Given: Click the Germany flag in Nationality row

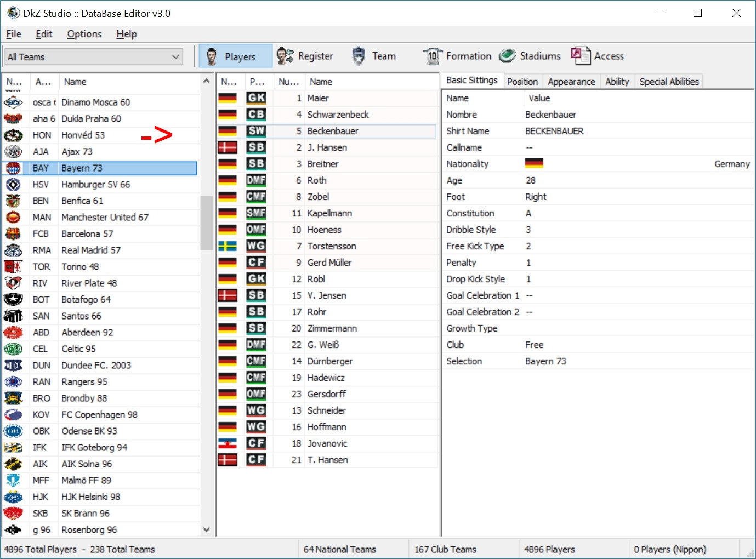Looking at the screenshot, I should (x=534, y=163).
